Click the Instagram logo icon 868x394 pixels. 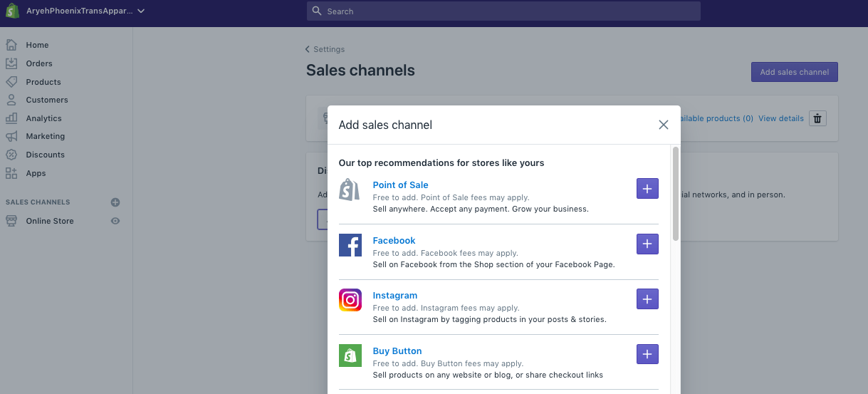tap(350, 300)
